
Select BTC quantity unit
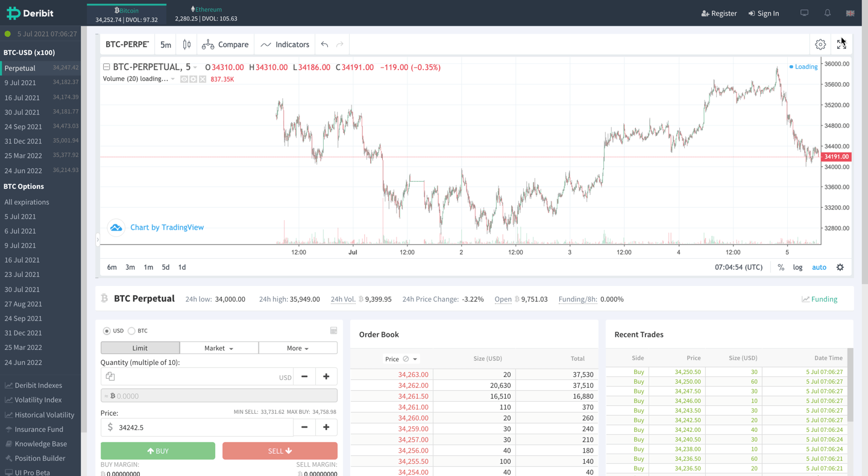(x=131, y=331)
